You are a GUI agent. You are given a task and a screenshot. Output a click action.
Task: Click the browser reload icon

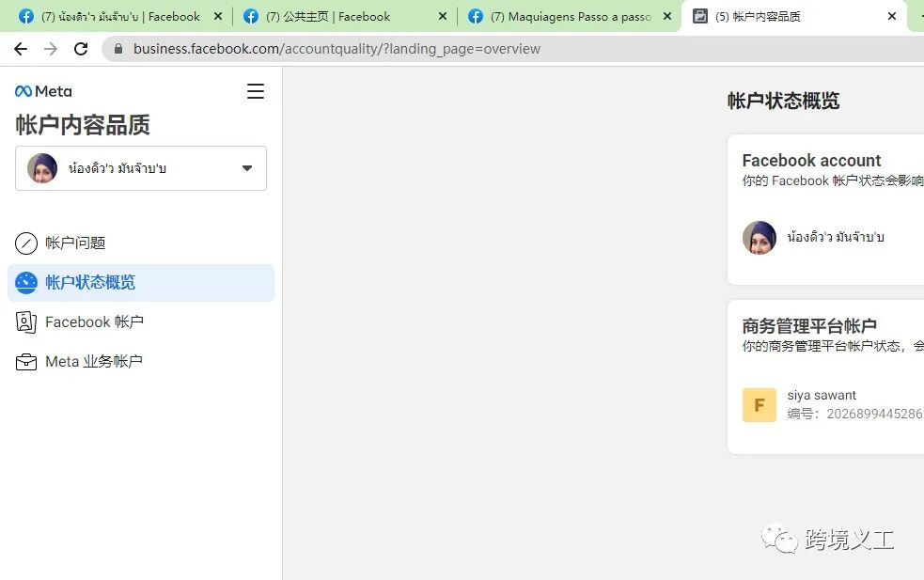click(x=81, y=48)
